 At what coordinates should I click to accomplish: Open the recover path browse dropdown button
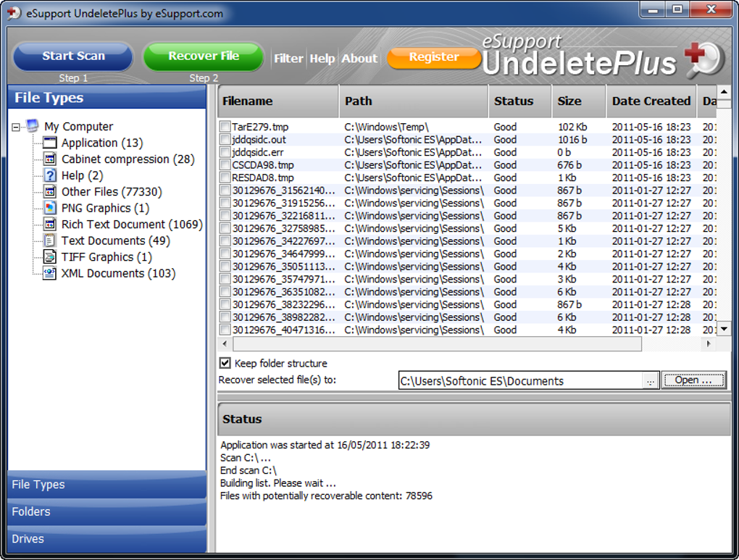point(651,381)
